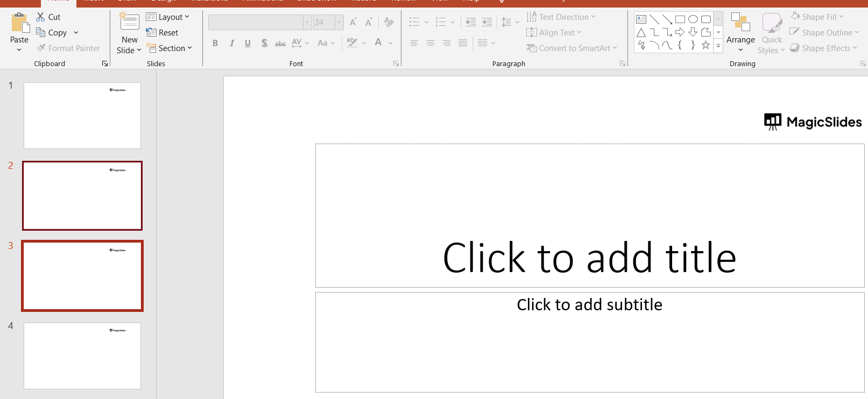This screenshot has height=399, width=868.
Task: Click Increase Font Size icon
Action: [x=353, y=23]
